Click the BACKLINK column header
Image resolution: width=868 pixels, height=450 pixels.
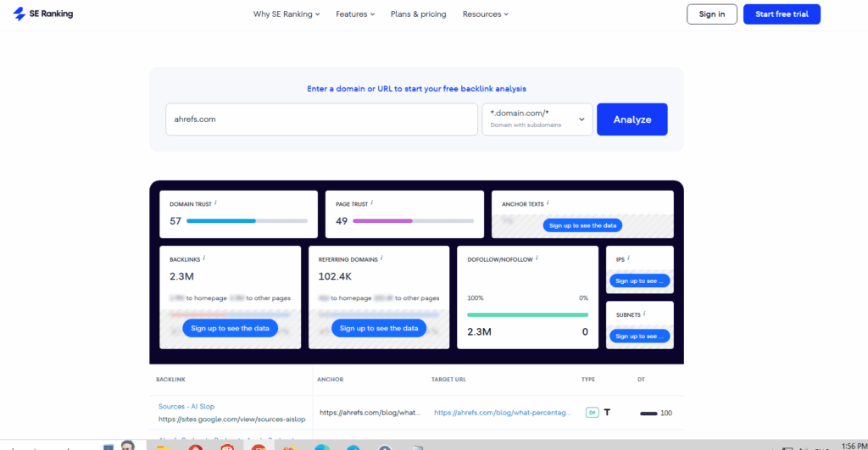click(170, 380)
